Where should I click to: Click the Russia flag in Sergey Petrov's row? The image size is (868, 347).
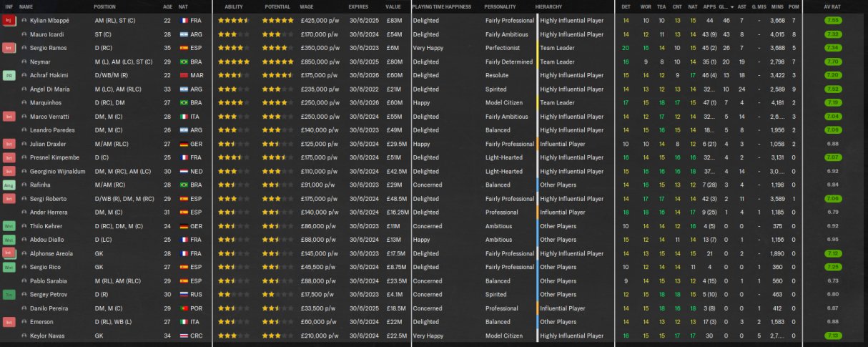(x=184, y=294)
